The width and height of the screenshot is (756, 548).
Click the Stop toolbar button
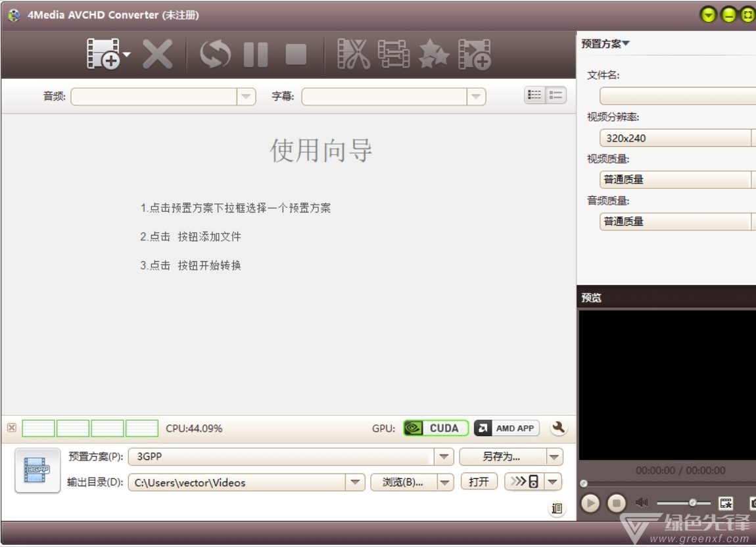296,54
